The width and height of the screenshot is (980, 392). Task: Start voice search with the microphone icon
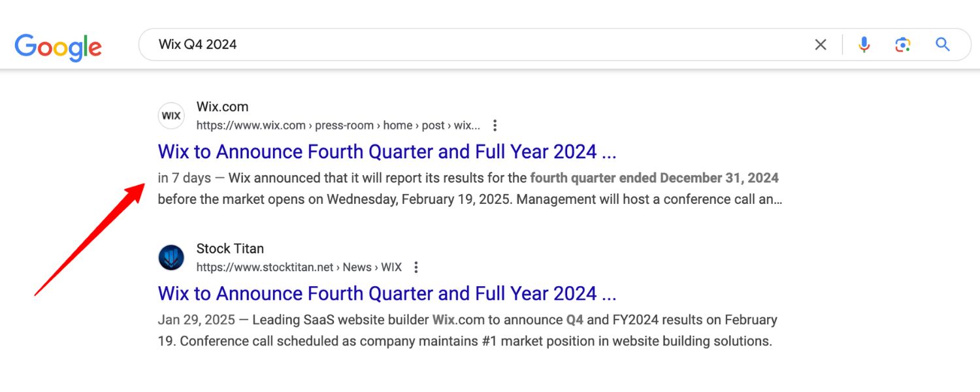click(864, 44)
